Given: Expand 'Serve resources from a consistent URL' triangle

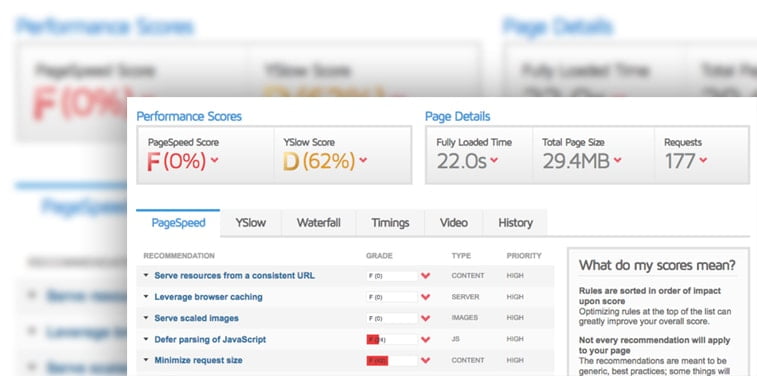Looking at the screenshot, I should (x=146, y=276).
